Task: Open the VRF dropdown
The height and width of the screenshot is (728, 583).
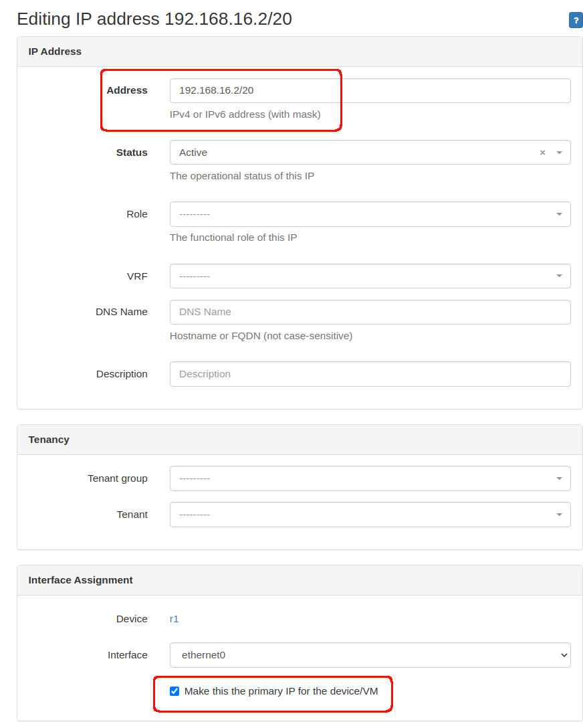Action: (x=370, y=276)
